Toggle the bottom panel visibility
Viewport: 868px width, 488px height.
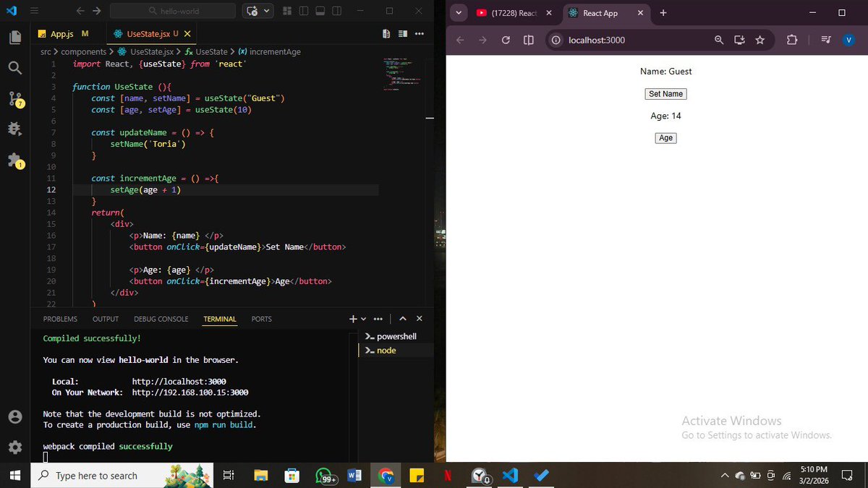tap(320, 11)
